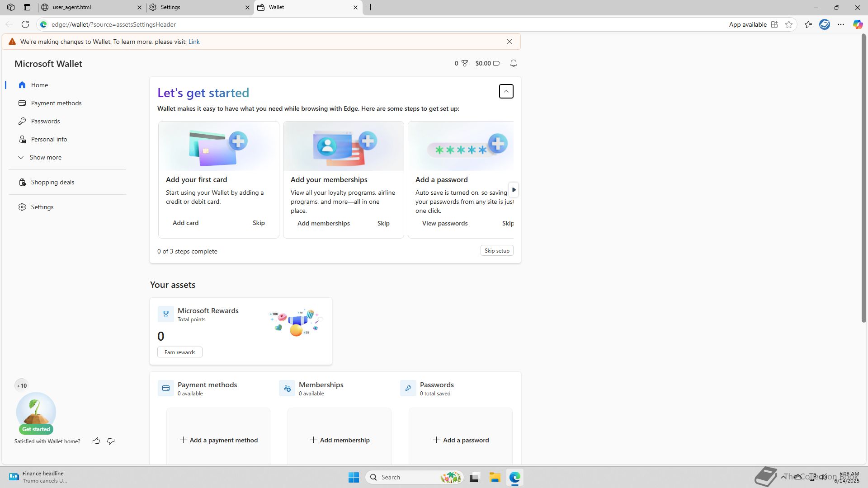Click the Add card button
This screenshot has height=488, width=868.
[185, 223]
